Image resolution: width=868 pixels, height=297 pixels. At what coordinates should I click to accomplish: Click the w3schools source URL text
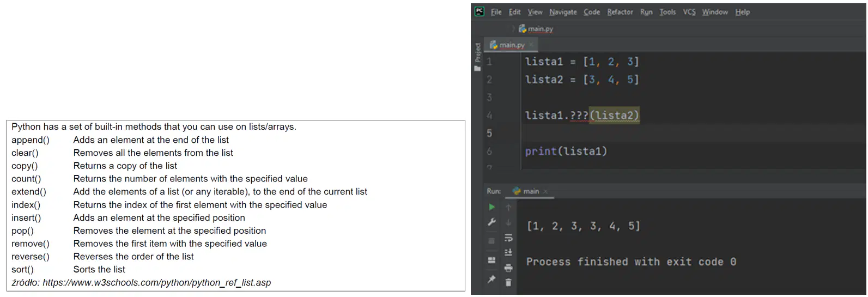point(157,283)
